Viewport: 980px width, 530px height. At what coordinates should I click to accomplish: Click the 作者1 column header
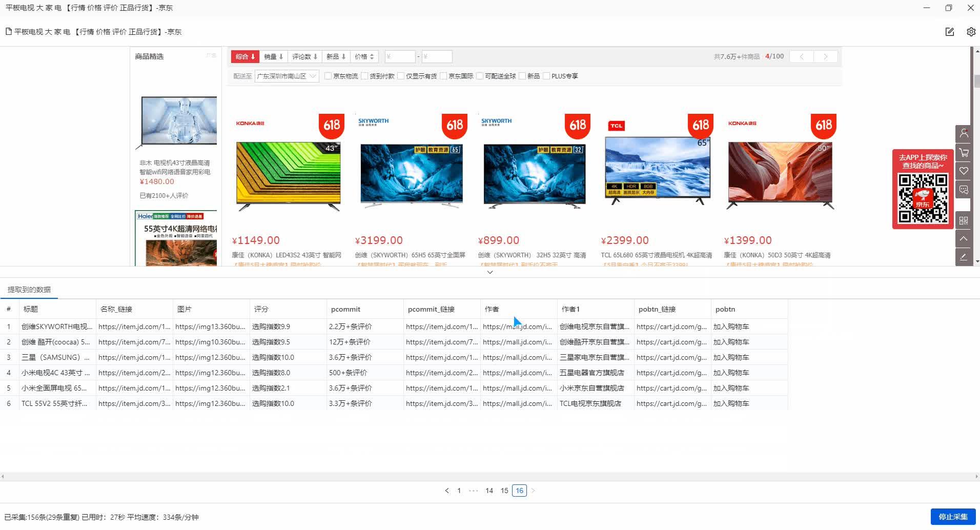(596, 309)
